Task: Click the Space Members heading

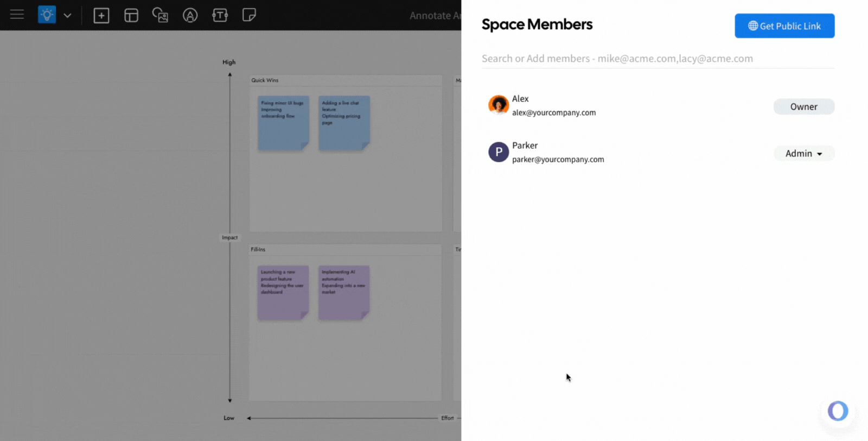Action: pyautogui.click(x=537, y=24)
